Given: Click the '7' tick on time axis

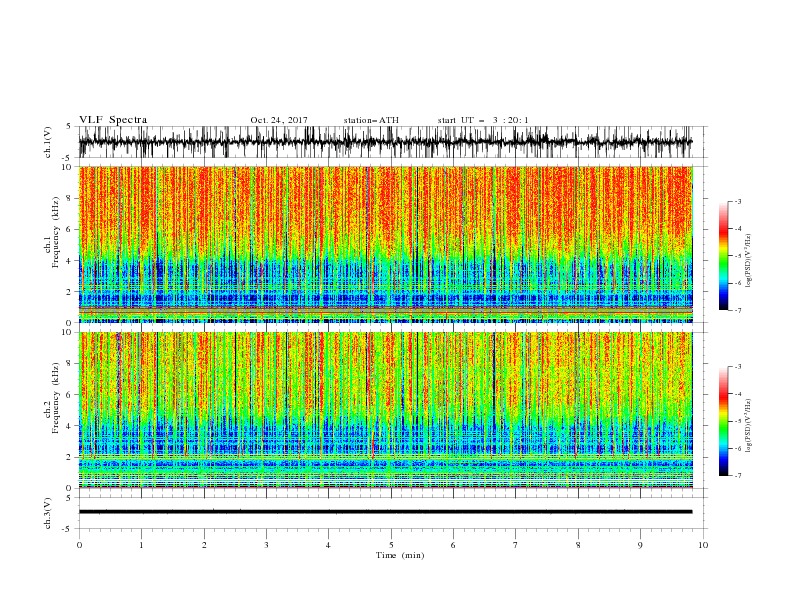Looking at the screenshot, I should [x=516, y=545].
